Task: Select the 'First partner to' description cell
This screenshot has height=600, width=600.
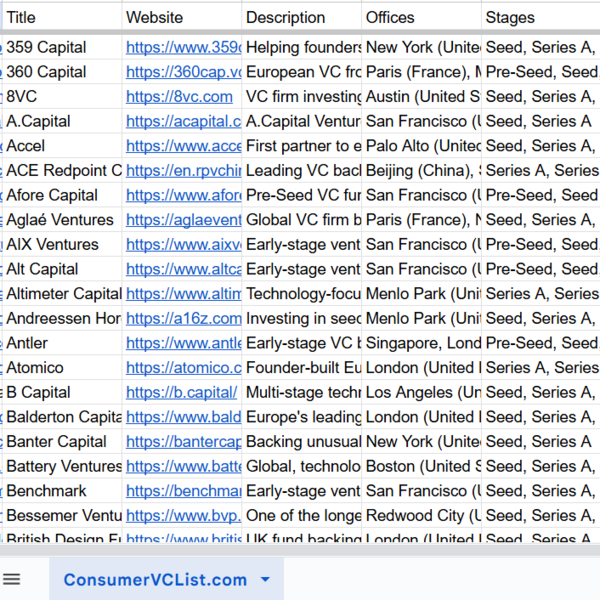Action: point(302,146)
